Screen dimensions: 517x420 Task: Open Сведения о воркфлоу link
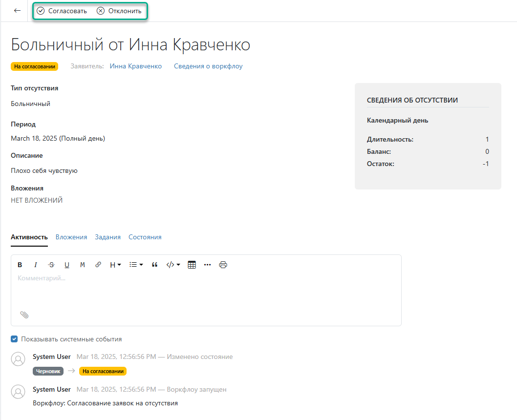pyautogui.click(x=208, y=66)
